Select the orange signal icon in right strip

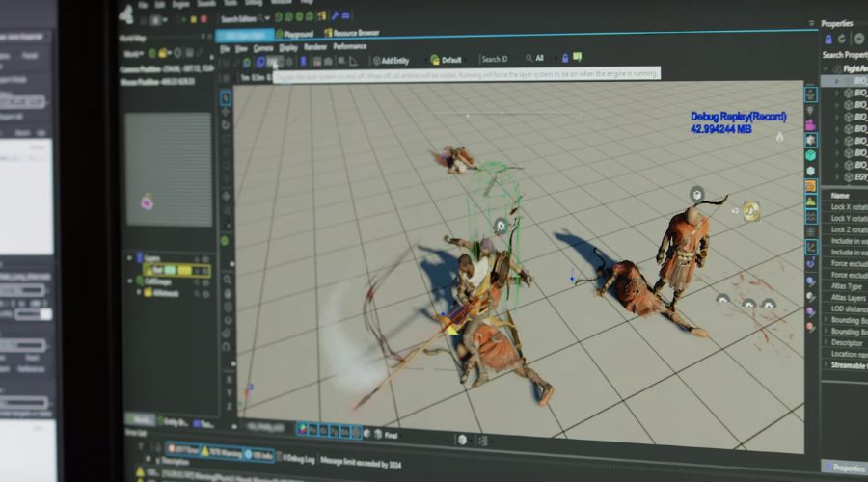(x=810, y=186)
